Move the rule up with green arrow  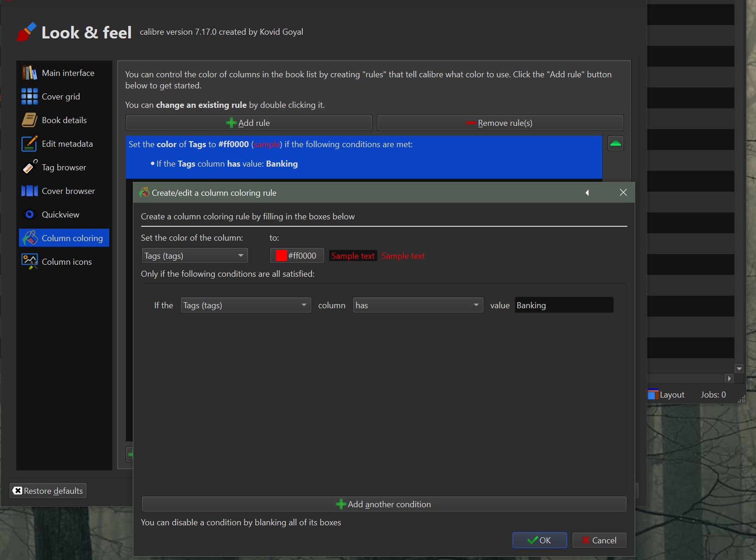click(616, 143)
